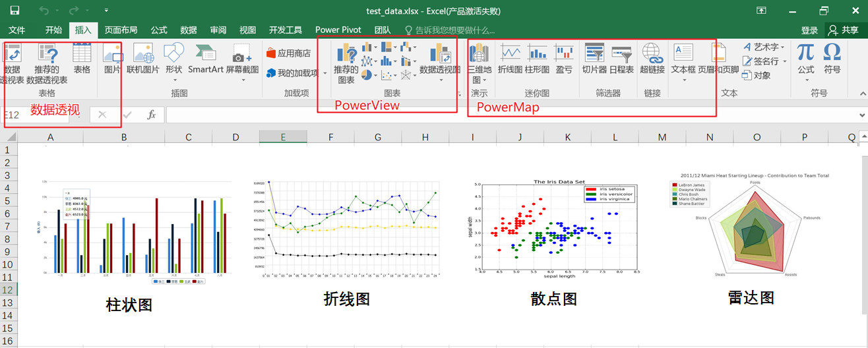Insert an Object (对象)
Screen dimensions: 868x348
tap(757, 75)
